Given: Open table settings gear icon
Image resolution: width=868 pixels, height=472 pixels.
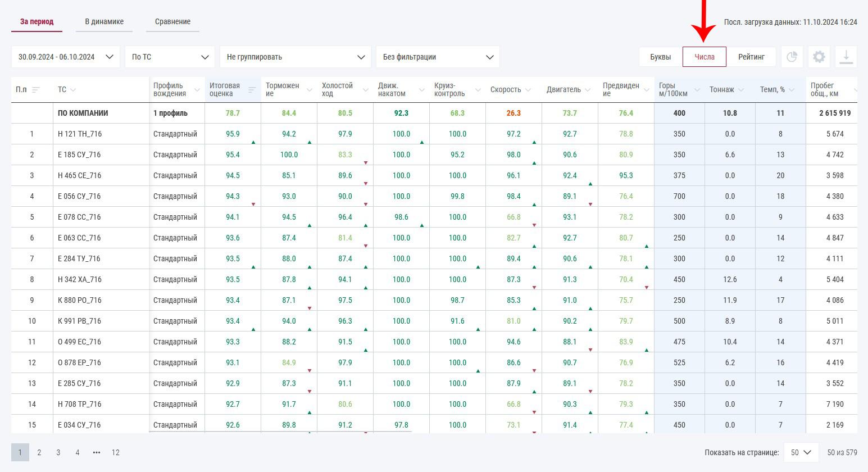Looking at the screenshot, I should click(x=819, y=57).
